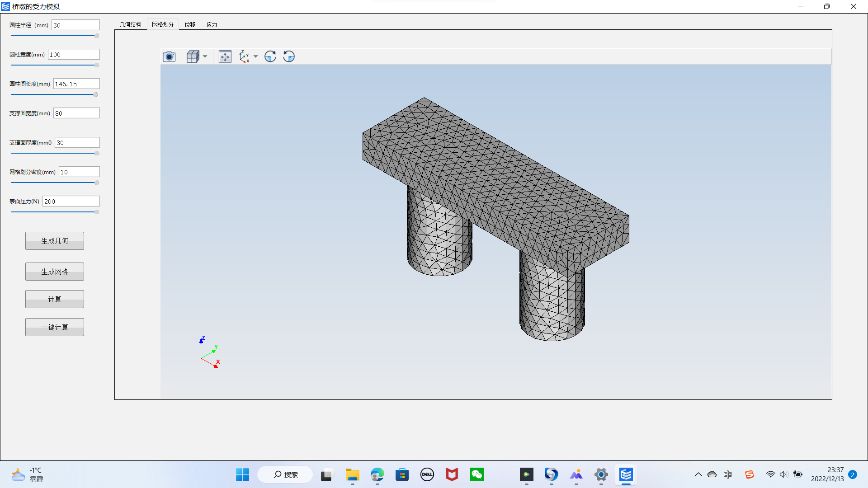Screen dimensions: 868x488
Task: Start the 一键计算 button
Action: (x=55, y=327)
